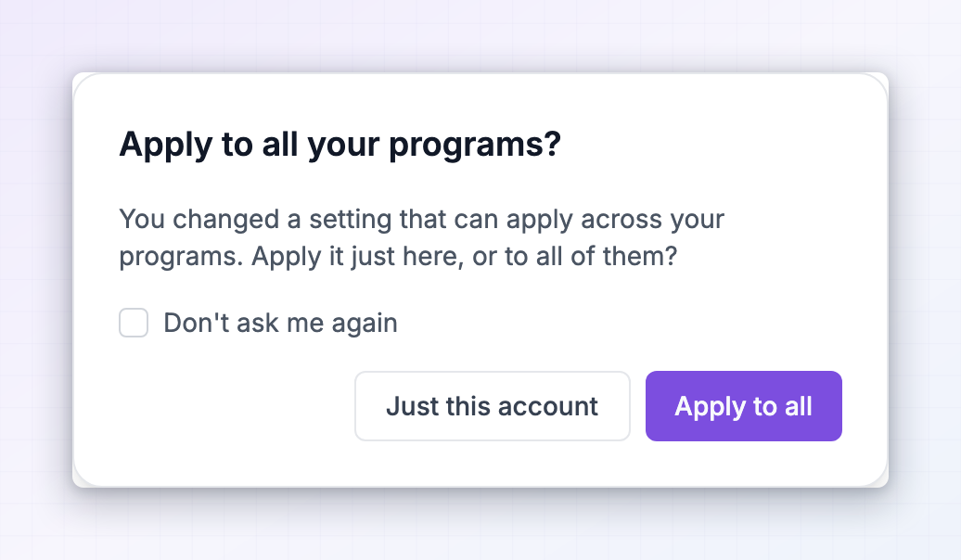This screenshot has height=560, width=961.
Task: Limit the change to this account only
Action: tap(493, 405)
